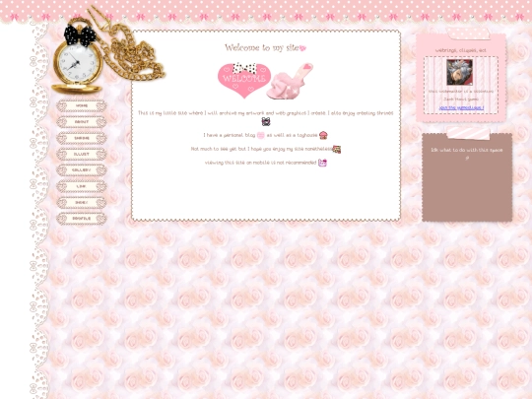
Task: Click the webring avatar thumbnail
Action: click(x=459, y=72)
